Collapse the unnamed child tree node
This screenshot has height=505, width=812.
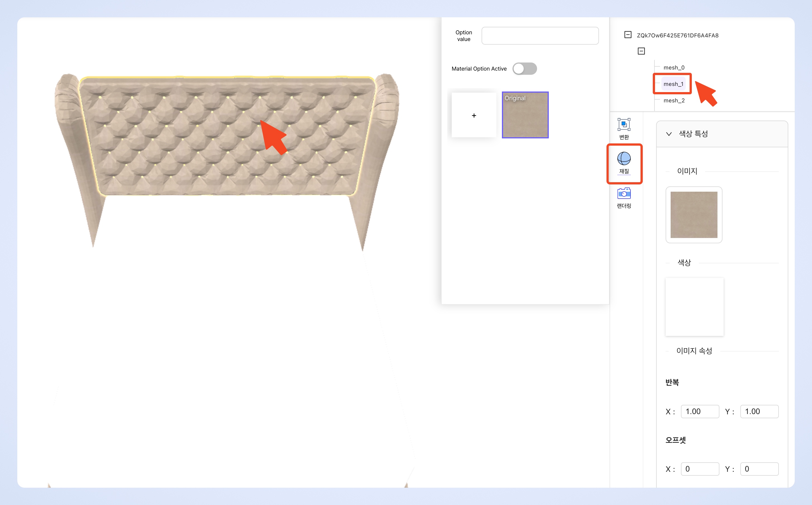pyautogui.click(x=641, y=51)
